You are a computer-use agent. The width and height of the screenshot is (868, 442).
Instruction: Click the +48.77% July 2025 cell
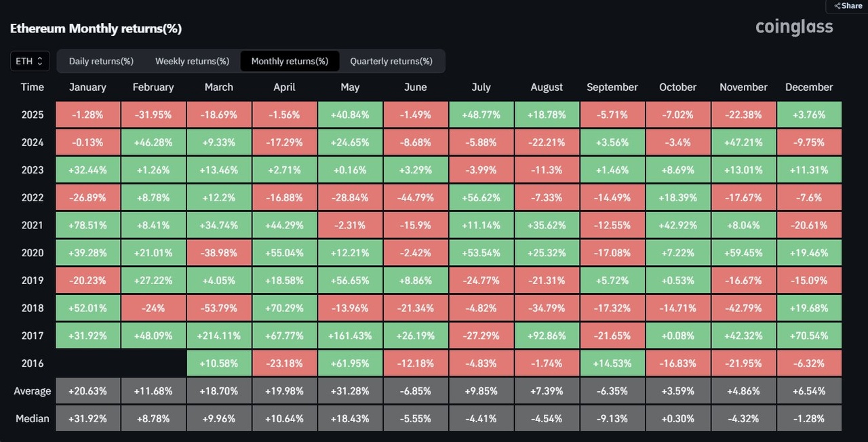pyautogui.click(x=481, y=115)
